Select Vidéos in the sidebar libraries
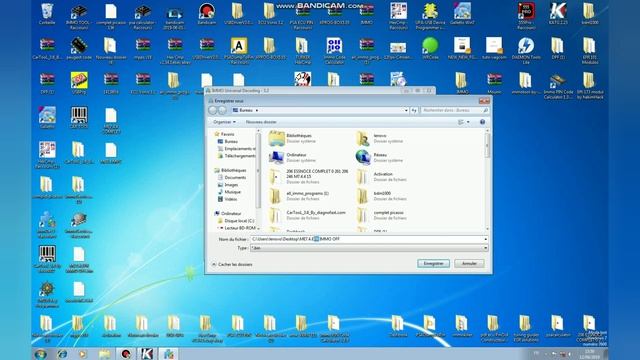This screenshot has height=360, width=640. tap(228, 199)
